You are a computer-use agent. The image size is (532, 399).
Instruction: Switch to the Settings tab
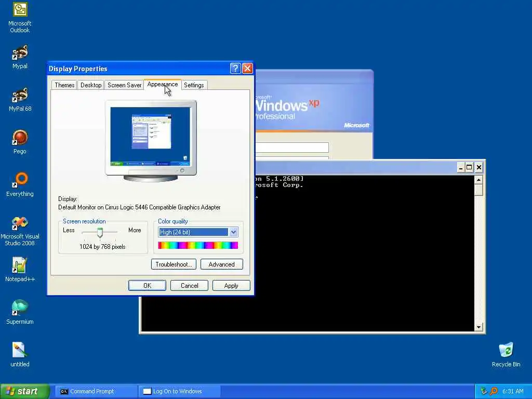click(194, 85)
